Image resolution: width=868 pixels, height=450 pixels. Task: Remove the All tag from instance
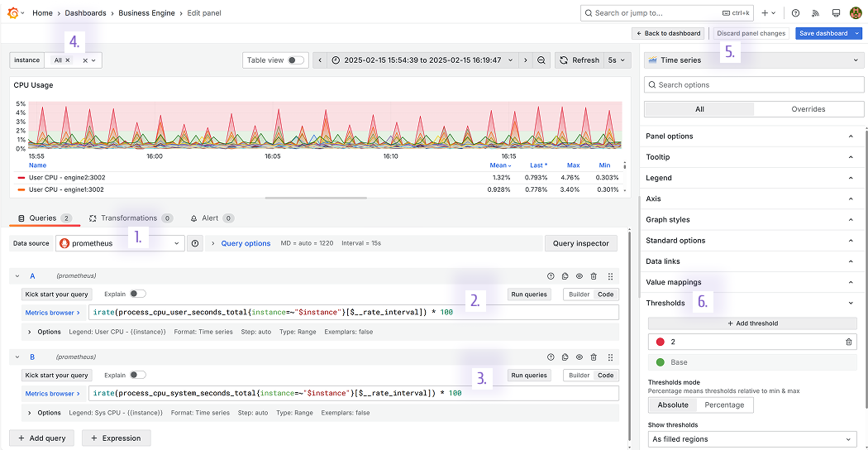pyautogui.click(x=68, y=60)
